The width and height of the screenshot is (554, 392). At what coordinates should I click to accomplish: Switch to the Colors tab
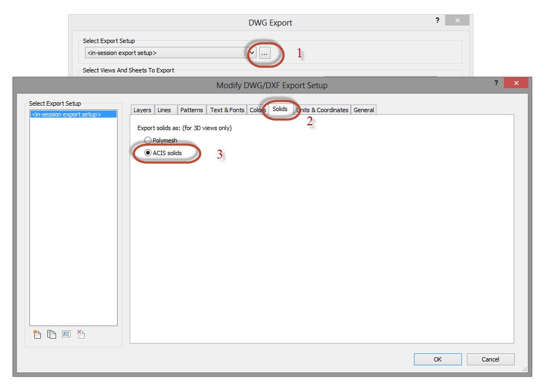[x=258, y=109]
